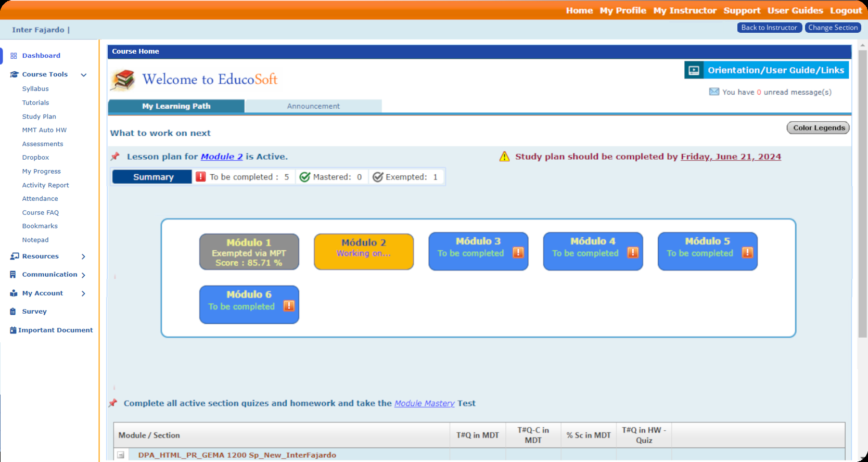Collapse the Course Tools menu chevron

click(83, 75)
